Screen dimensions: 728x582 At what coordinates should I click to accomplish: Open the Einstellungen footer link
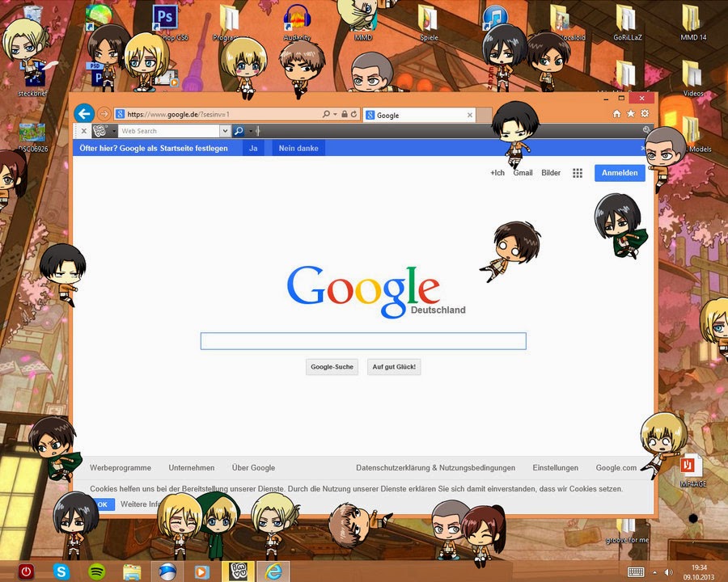point(555,468)
